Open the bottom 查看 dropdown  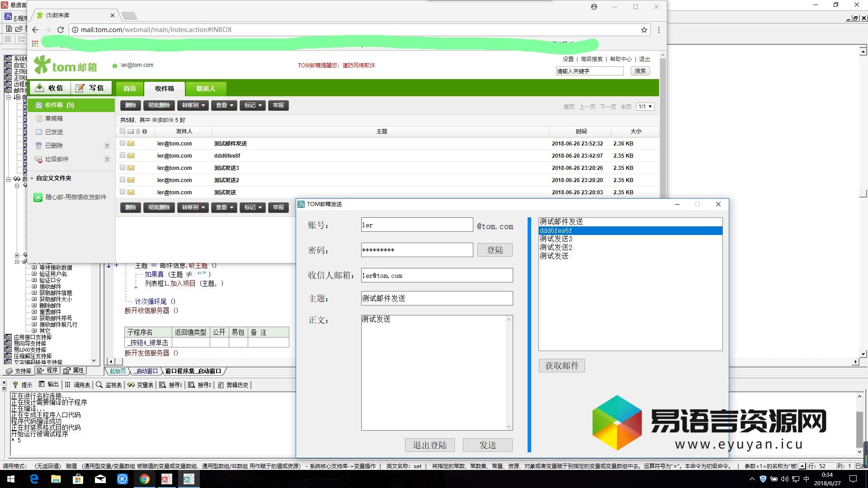point(224,207)
